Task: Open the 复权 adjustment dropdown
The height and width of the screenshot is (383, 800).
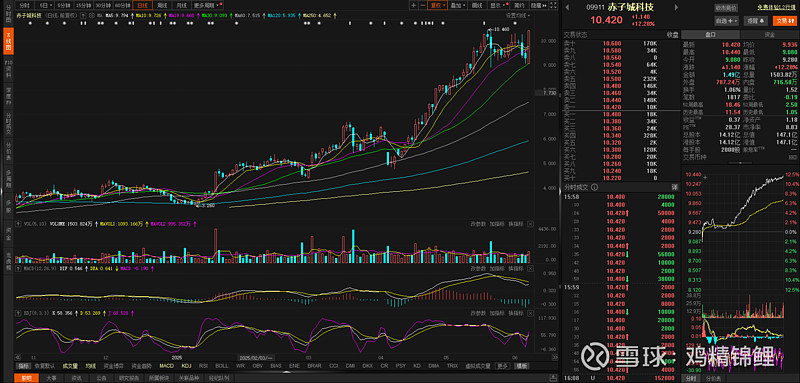Action: coord(437,5)
